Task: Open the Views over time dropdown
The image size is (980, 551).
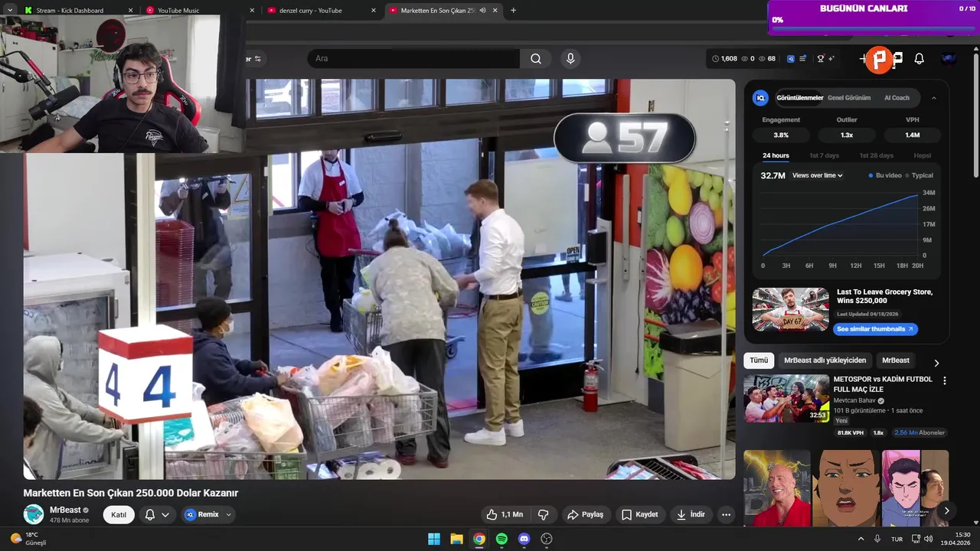Action: [x=817, y=175]
